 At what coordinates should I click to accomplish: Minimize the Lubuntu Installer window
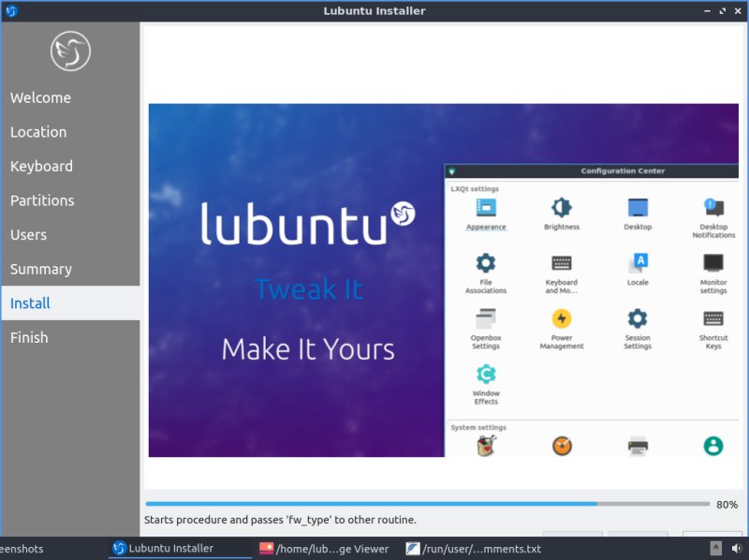(x=707, y=10)
